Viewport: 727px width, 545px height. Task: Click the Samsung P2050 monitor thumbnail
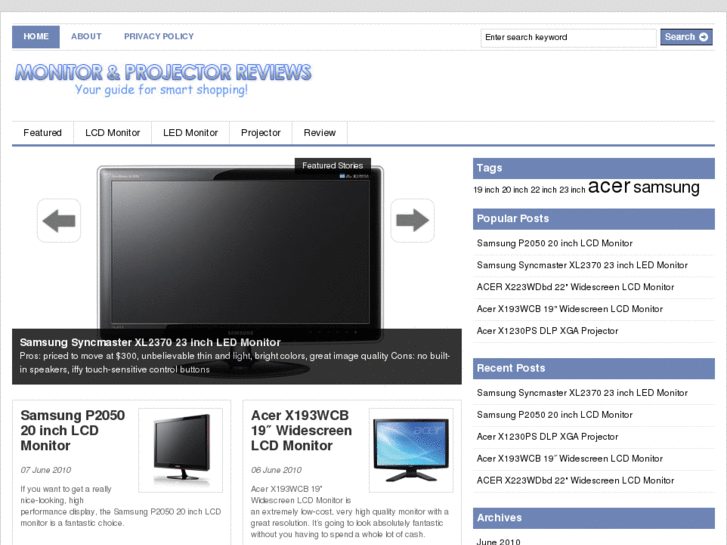[180, 450]
